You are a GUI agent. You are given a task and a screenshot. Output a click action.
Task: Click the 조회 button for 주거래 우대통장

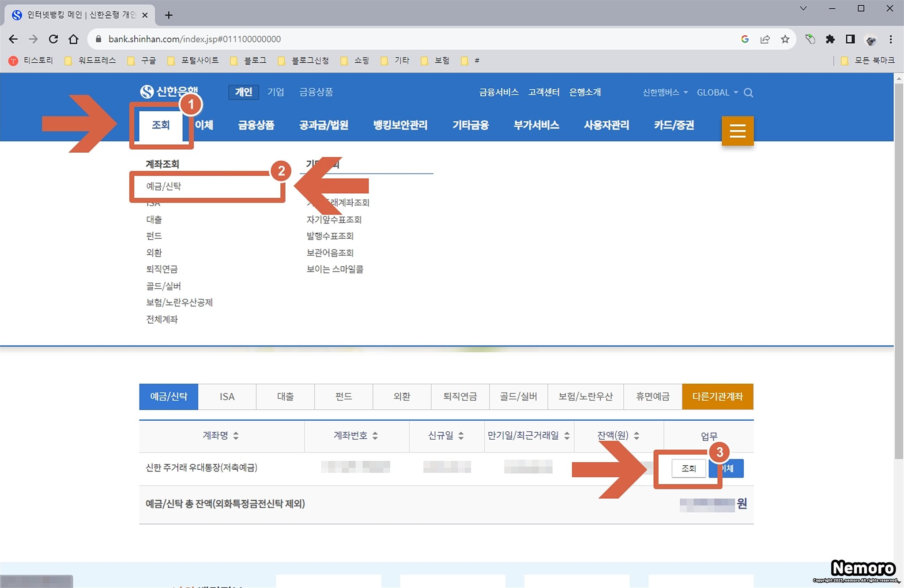point(688,468)
